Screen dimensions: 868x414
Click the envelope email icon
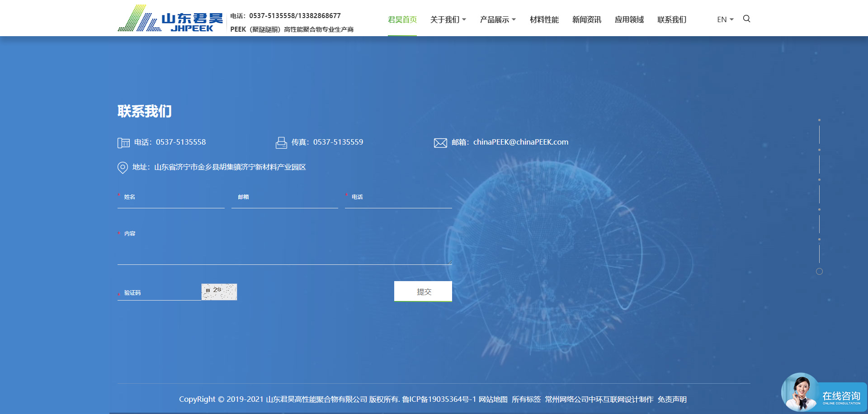tap(440, 143)
